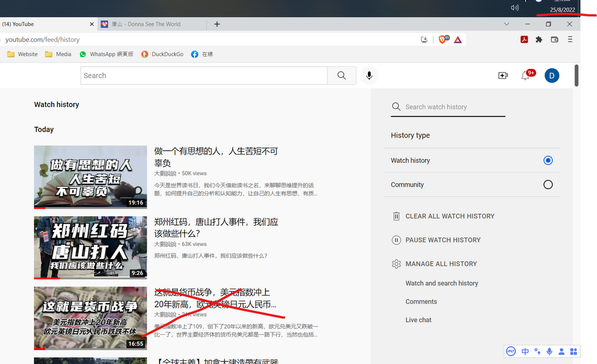Open the Media bookmarks folder

[x=58, y=54]
